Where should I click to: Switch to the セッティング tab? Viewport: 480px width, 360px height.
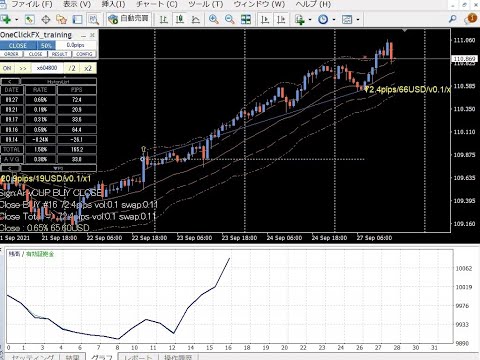point(32,357)
